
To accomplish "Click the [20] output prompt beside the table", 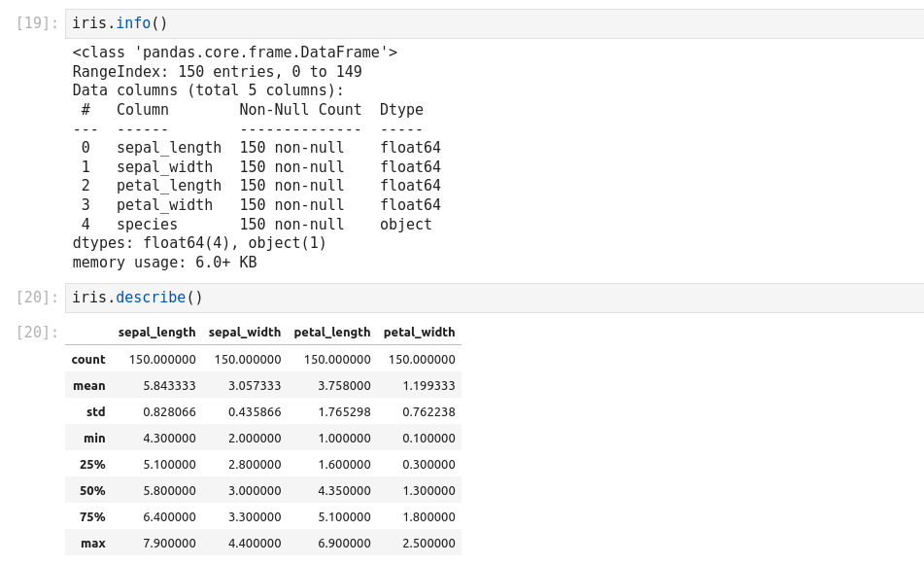I will (38, 333).
